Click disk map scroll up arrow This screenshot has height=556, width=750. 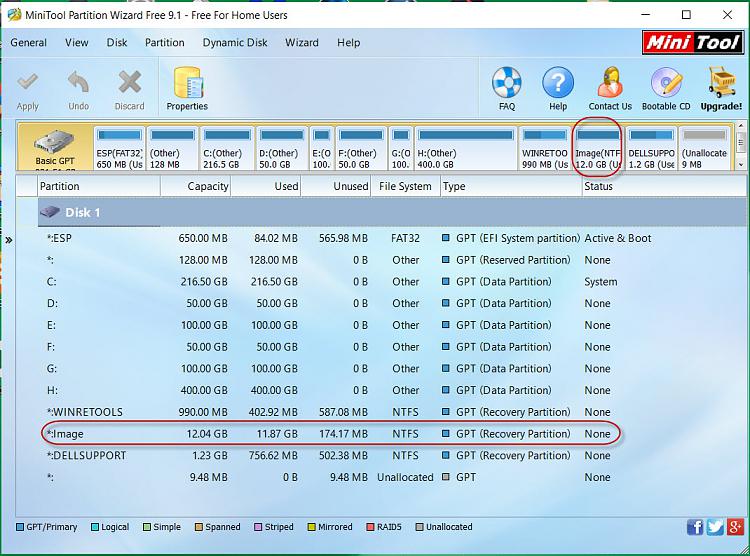pos(741,126)
